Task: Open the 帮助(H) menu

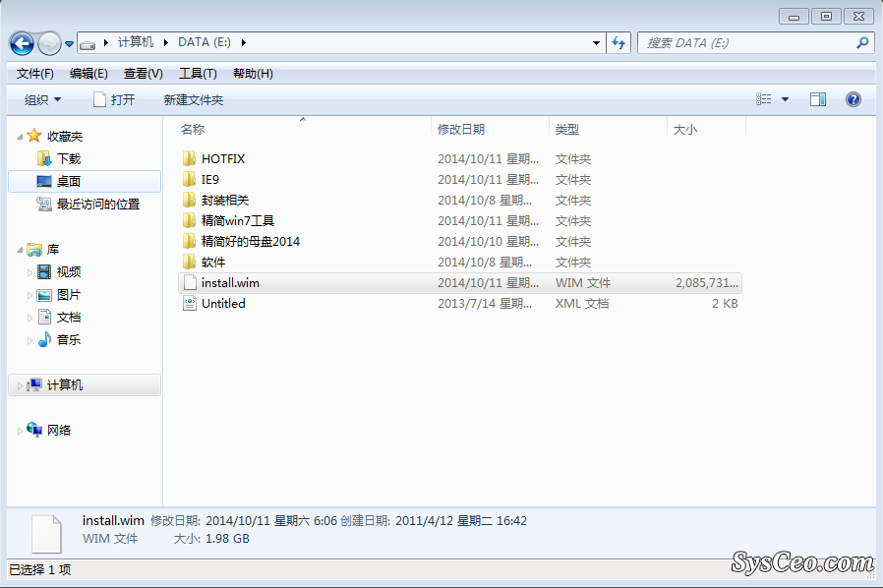Action: pyautogui.click(x=253, y=74)
